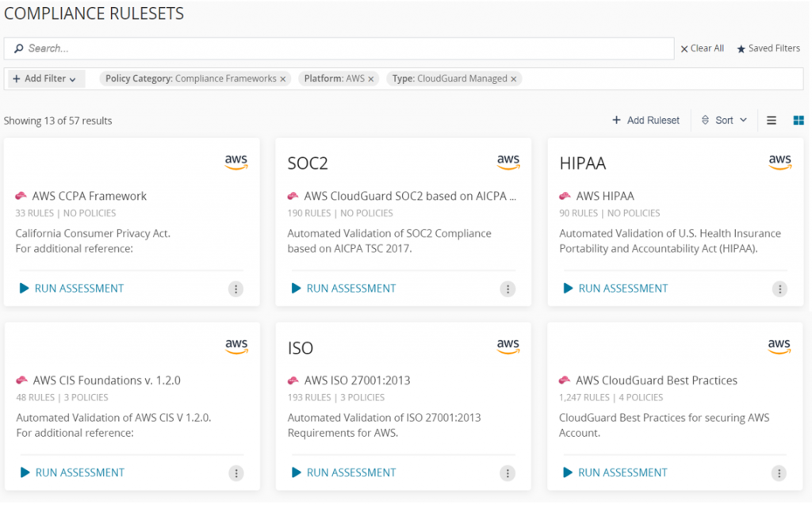
Task: Open three-dot menu on AWS HIPAA card
Action: click(x=780, y=289)
